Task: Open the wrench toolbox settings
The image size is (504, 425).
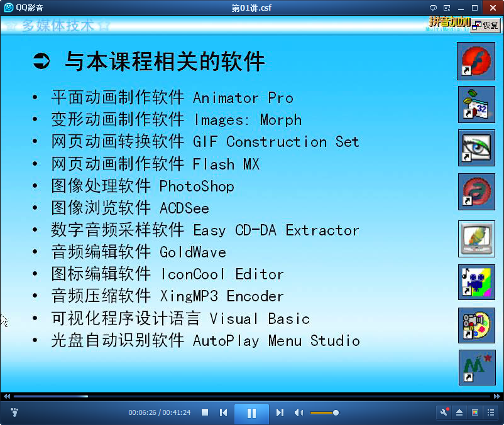Action: click(444, 412)
